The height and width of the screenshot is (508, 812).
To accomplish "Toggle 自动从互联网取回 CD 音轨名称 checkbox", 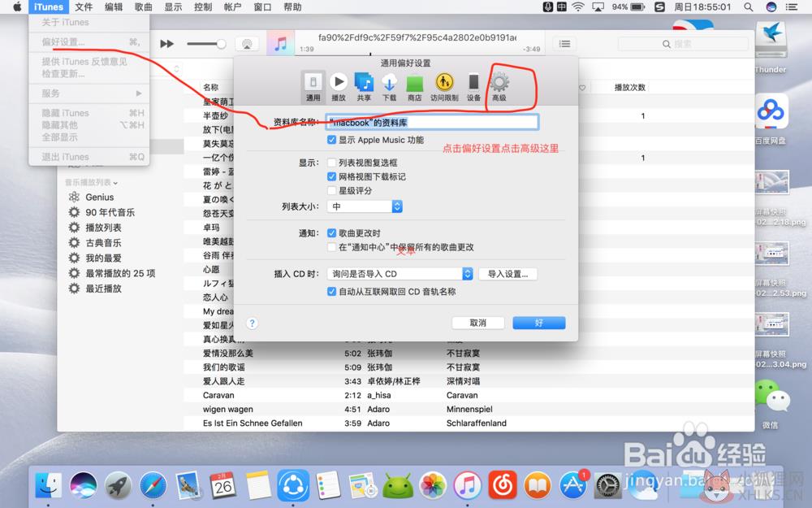I will tap(331, 292).
